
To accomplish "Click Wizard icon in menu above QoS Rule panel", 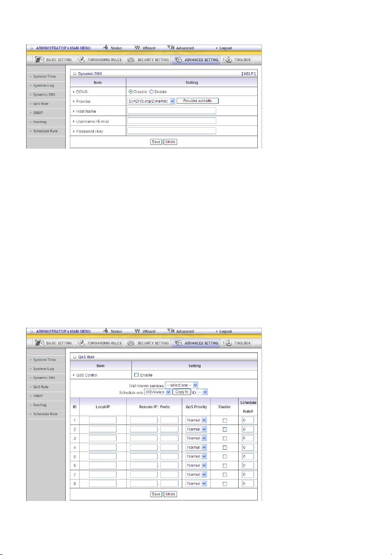I will (137, 331).
